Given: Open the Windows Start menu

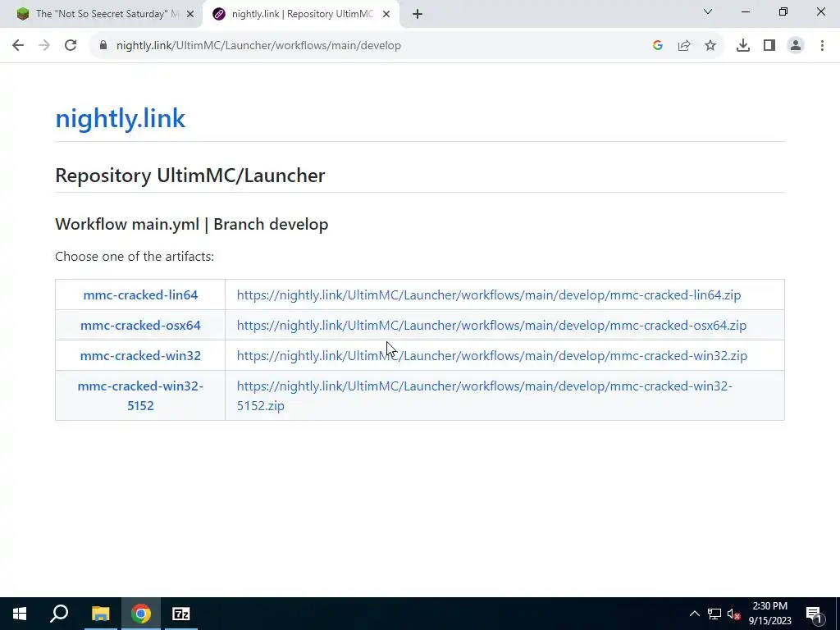Looking at the screenshot, I should pyautogui.click(x=20, y=614).
